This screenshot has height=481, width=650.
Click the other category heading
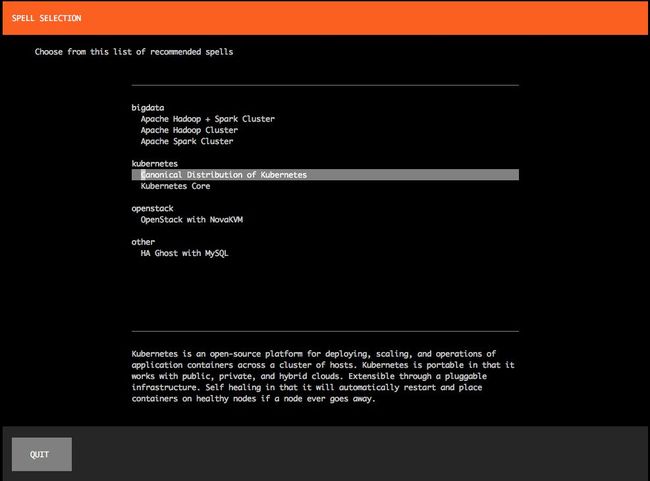coord(143,242)
